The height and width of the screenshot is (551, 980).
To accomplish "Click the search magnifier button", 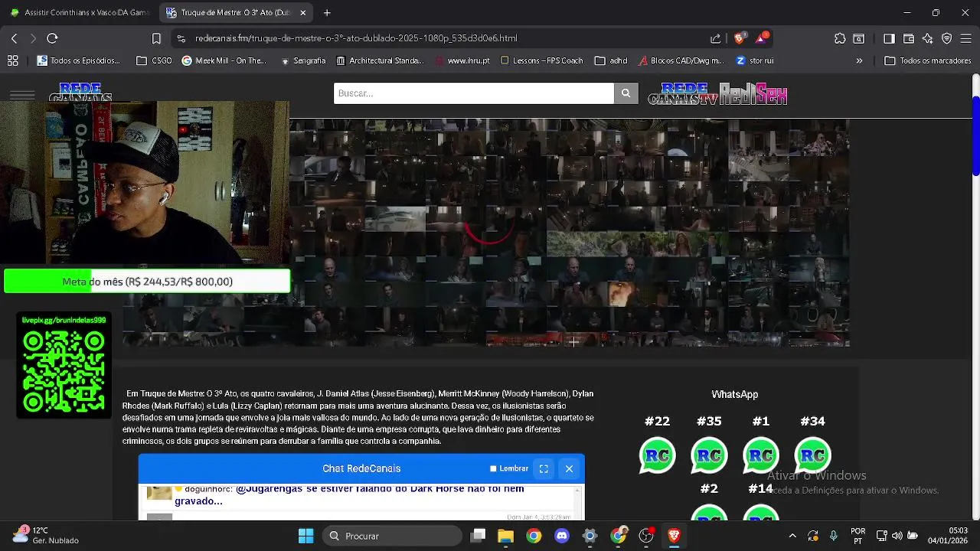I will pyautogui.click(x=626, y=93).
